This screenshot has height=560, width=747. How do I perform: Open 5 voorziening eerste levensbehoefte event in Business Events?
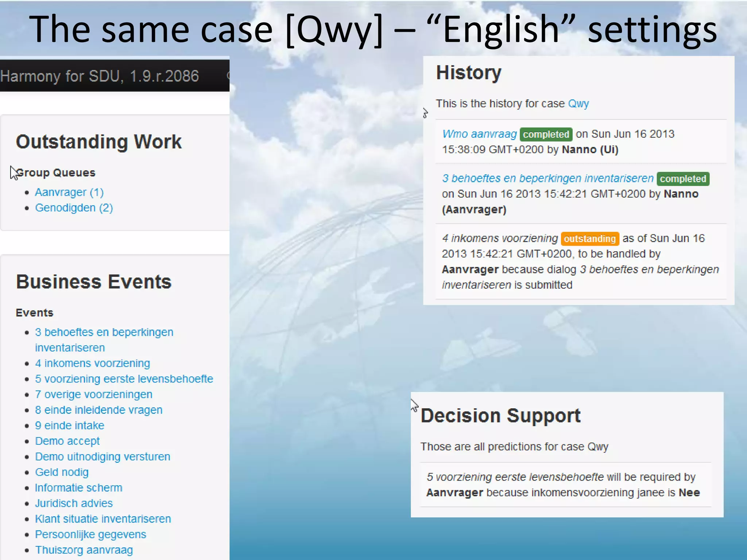click(x=124, y=379)
